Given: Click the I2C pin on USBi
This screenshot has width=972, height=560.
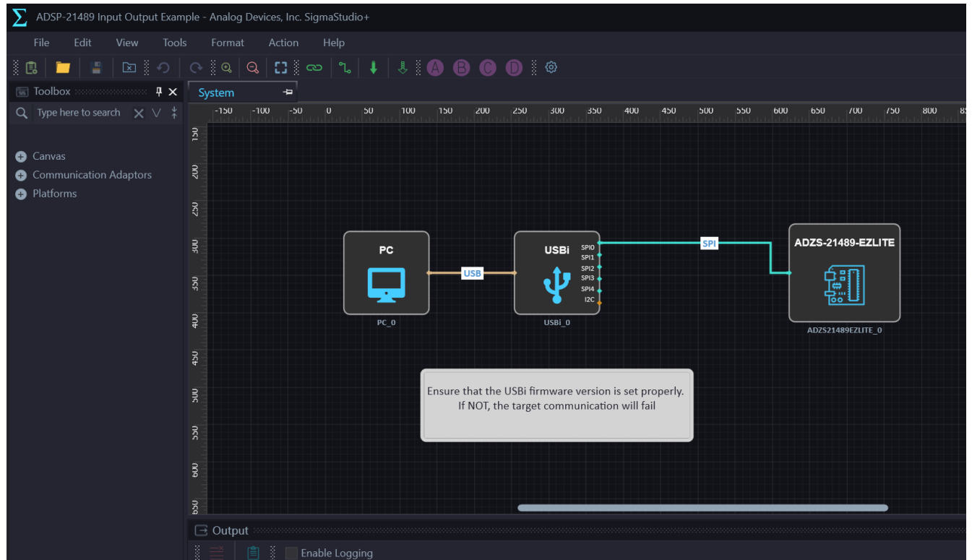Looking at the screenshot, I should (x=600, y=302).
